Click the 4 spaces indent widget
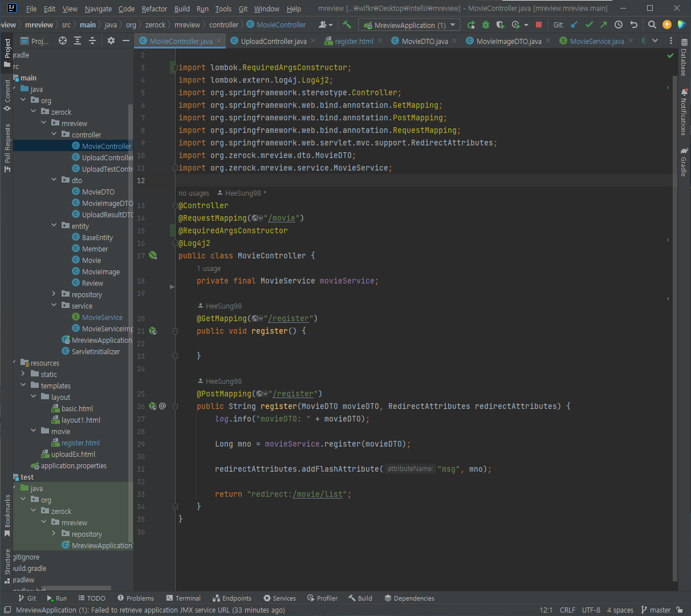The width and height of the screenshot is (691, 616). pyautogui.click(x=620, y=610)
